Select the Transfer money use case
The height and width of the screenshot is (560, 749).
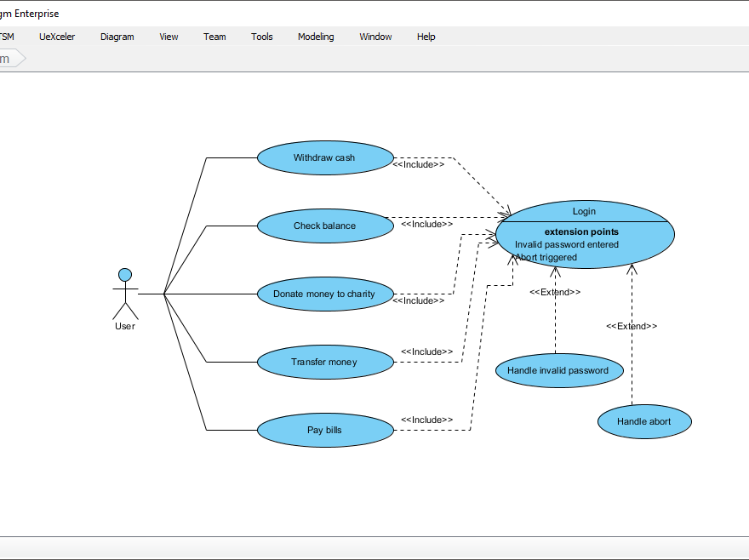tap(325, 362)
